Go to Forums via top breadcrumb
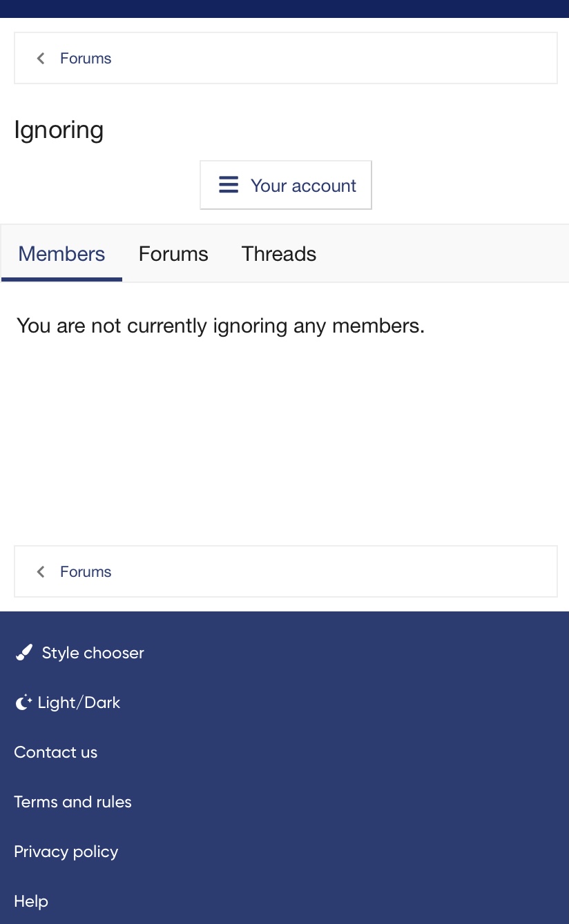The image size is (569, 924). pyautogui.click(x=86, y=59)
